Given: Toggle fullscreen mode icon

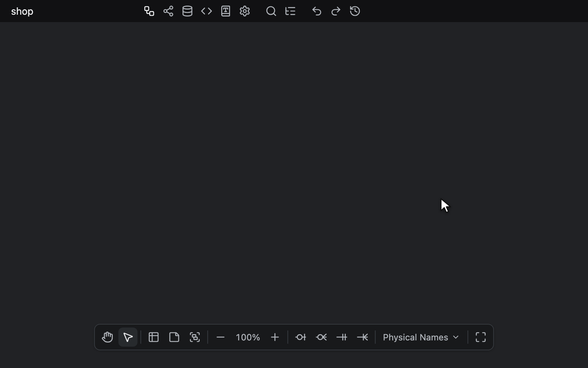Looking at the screenshot, I should coord(481,337).
